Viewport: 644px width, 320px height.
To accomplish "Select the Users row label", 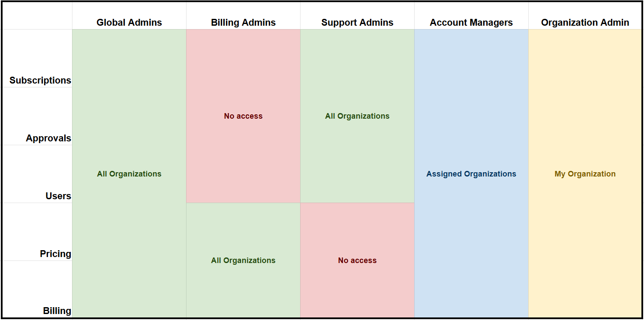I will coord(58,196).
